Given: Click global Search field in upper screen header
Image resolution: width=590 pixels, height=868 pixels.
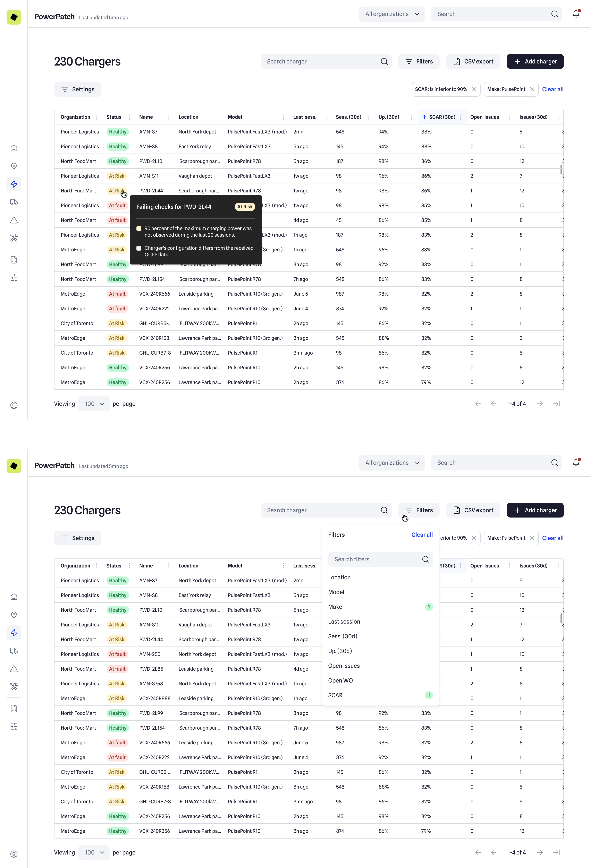Looking at the screenshot, I should [496, 14].
